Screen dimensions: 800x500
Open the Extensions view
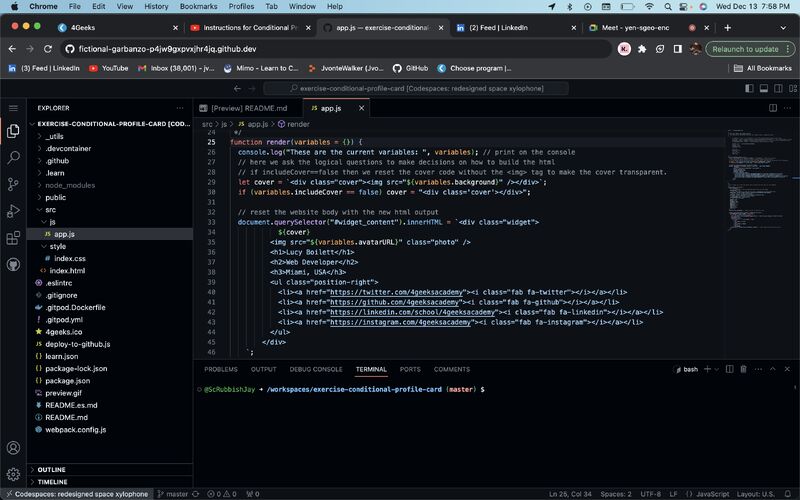(13, 238)
